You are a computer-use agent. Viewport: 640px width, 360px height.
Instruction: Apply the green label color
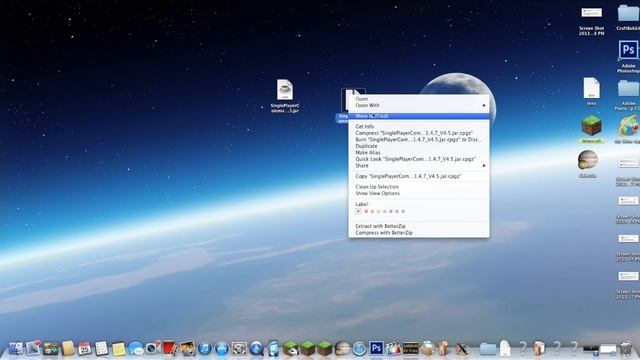pyautogui.click(x=384, y=211)
